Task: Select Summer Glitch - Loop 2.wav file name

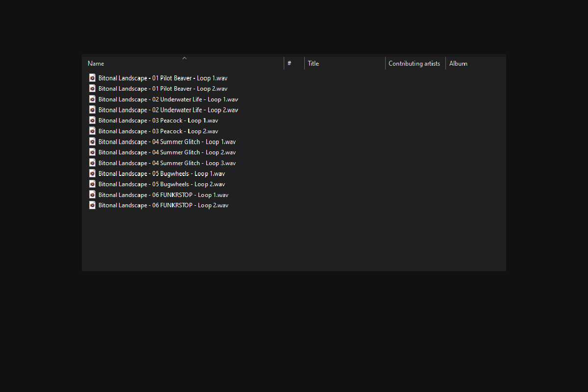Action: pos(167,152)
